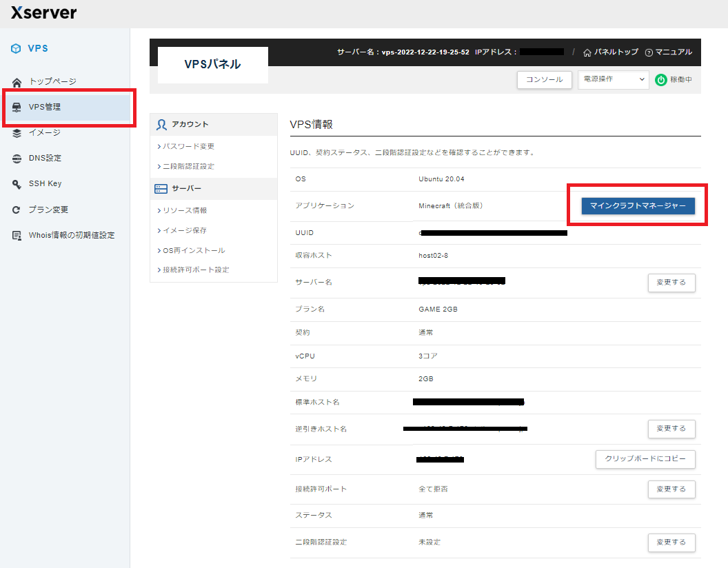Launch マインクラフトマネージャー

tap(638, 206)
